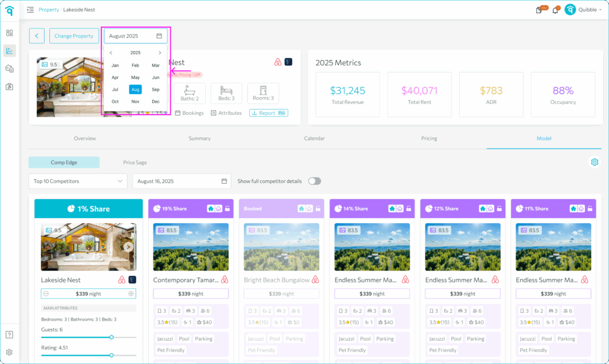This screenshot has height=364, width=609.
Task: Click the 2025 year label in month picker
Action: 135,53
